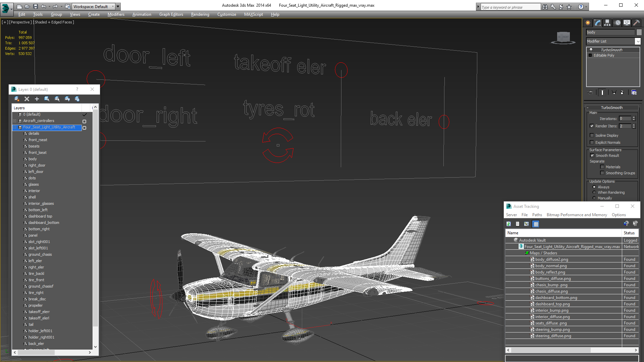
Task: Open the Rendering menu
Action: coord(200,14)
